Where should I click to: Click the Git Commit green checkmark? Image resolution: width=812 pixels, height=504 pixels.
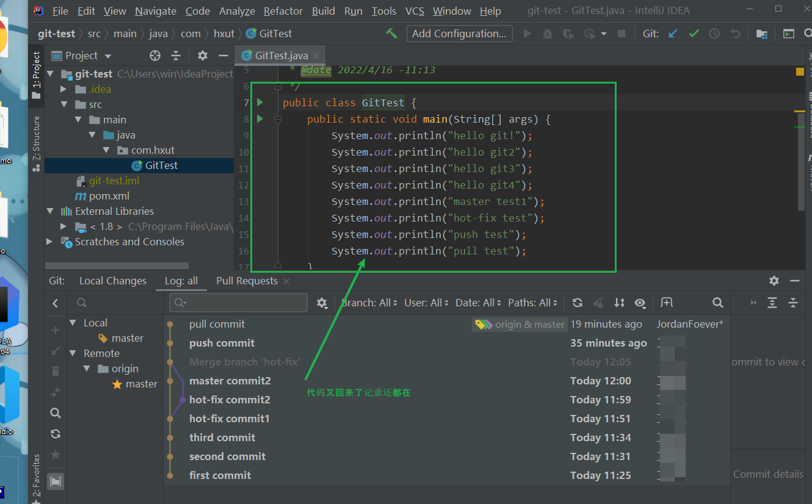click(x=694, y=34)
